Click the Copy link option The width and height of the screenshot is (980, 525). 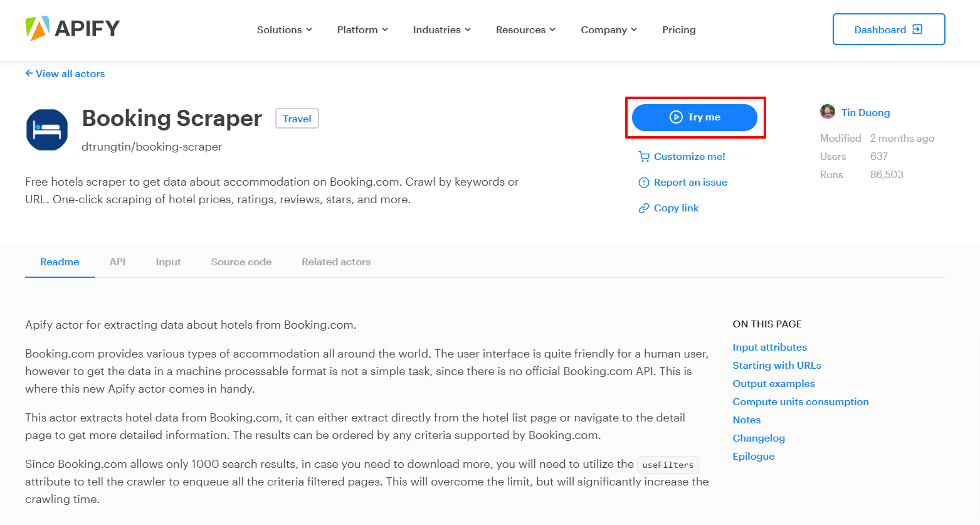point(668,208)
